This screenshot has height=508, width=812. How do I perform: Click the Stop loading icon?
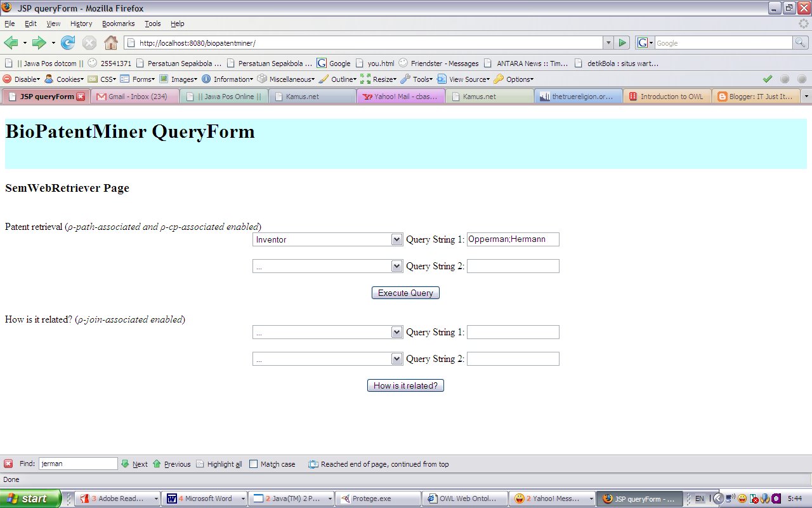point(89,43)
